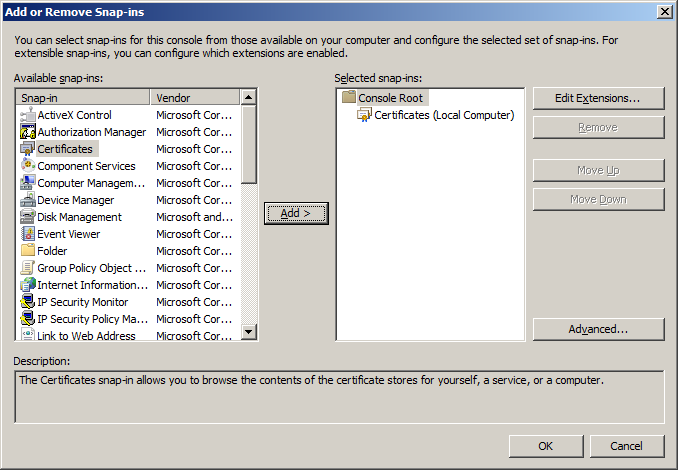678x470 pixels.
Task: Open the Advanced settings
Action: coord(598,329)
